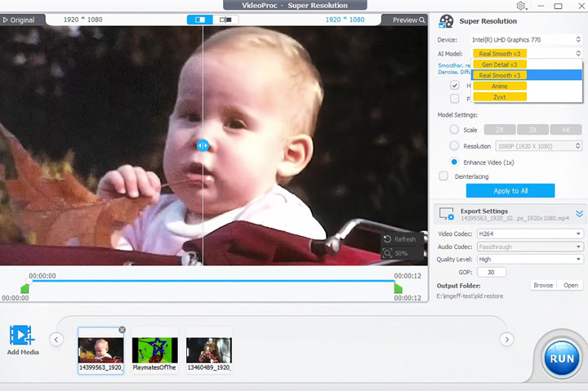Open the AI Model dropdown
The width and height of the screenshot is (588, 391).
pos(526,54)
